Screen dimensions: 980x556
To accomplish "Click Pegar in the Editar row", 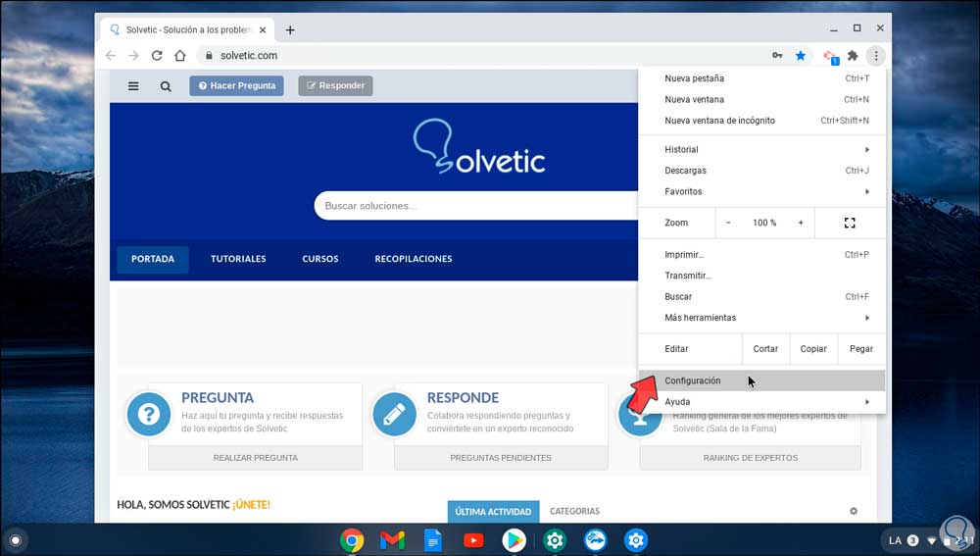I will [861, 349].
